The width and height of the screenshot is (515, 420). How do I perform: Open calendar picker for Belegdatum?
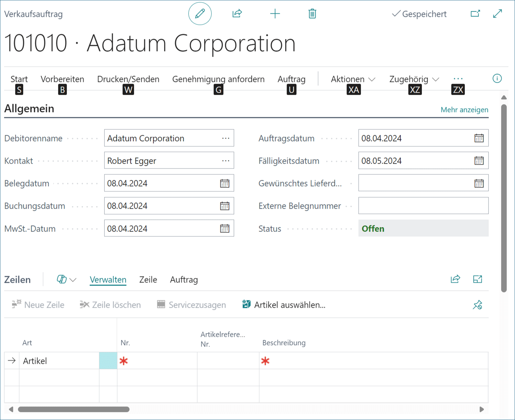225,183
